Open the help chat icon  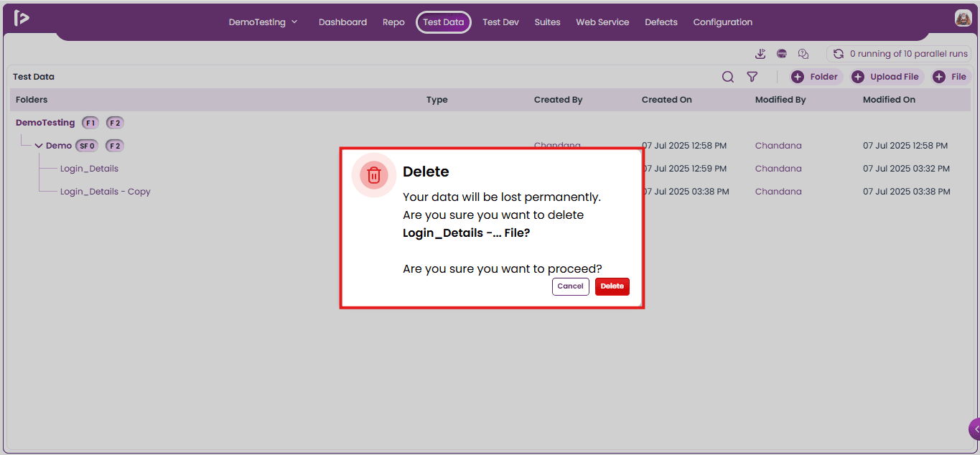click(803, 54)
